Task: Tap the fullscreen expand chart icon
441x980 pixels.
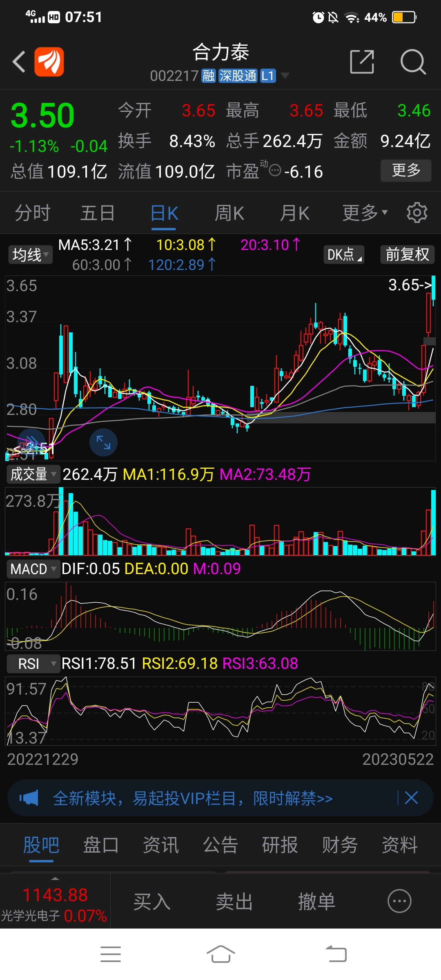Action: coord(103,442)
